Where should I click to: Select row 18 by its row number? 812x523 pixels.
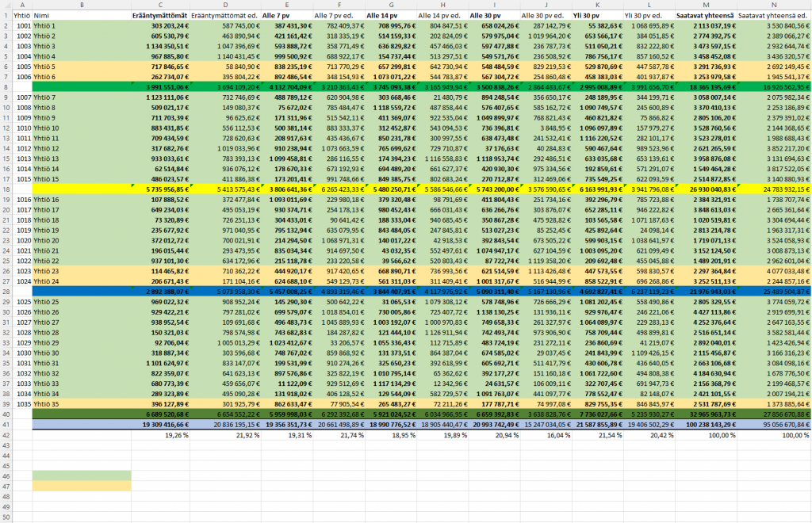coord(6,189)
